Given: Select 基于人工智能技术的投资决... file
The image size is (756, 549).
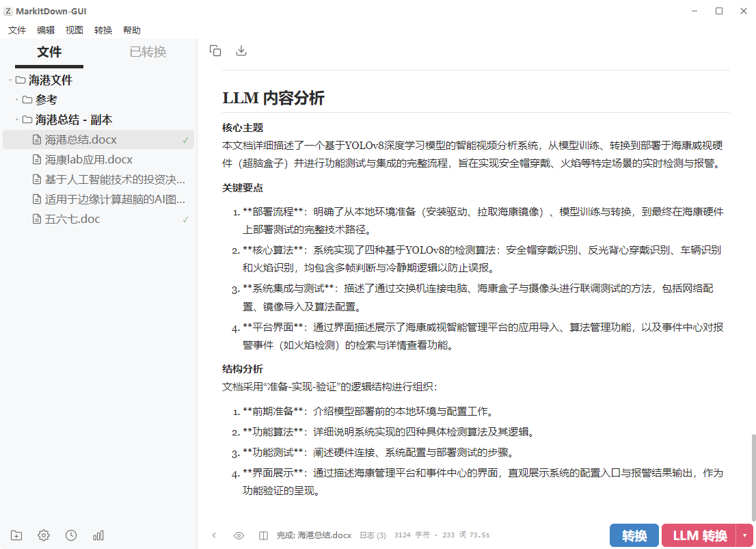Looking at the screenshot, I should [98, 179].
